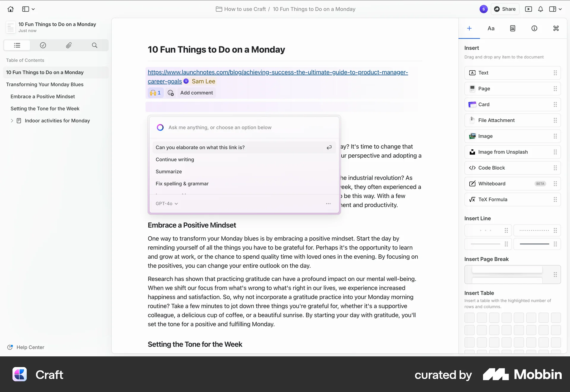Open the page style icon in right panel
The image size is (570, 392).
pyautogui.click(x=512, y=28)
